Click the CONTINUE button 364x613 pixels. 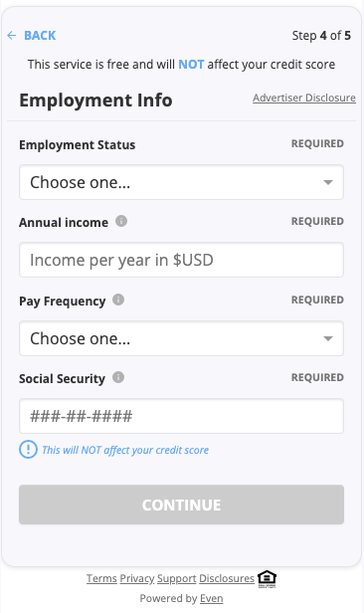tap(182, 505)
